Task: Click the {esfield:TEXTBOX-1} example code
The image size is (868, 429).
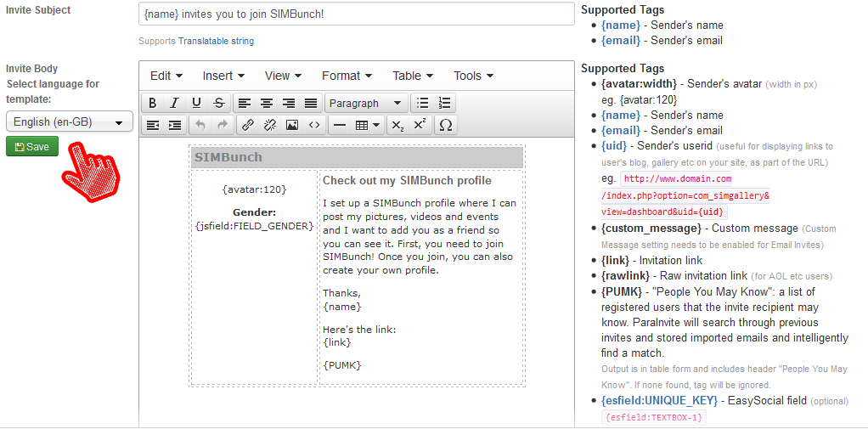Action: (654, 417)
